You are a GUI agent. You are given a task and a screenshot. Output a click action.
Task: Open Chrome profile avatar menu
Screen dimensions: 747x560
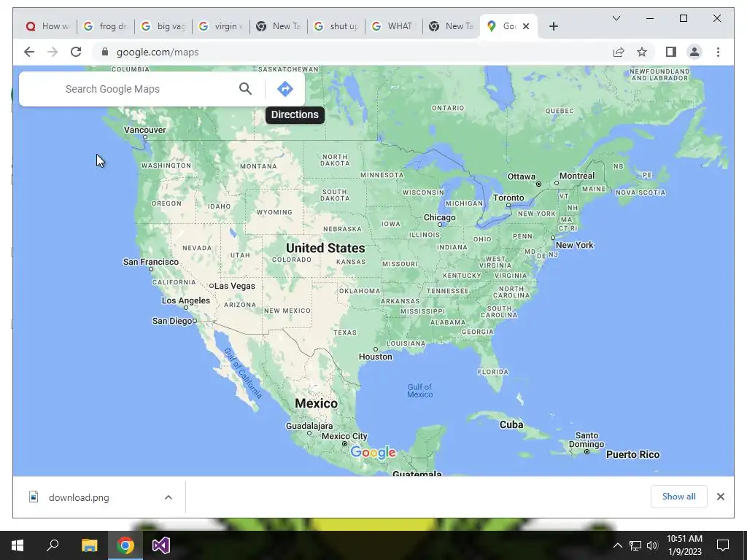(x=694, y=52)
